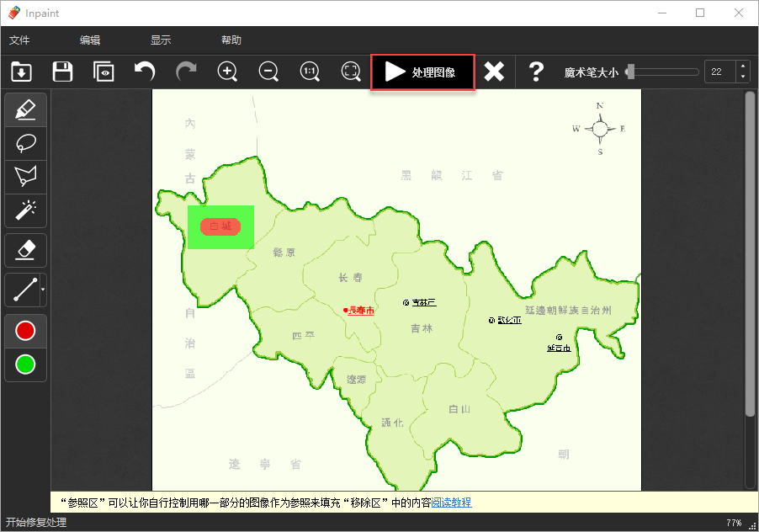Click the 辽源 label on the map

pos(356,380)
